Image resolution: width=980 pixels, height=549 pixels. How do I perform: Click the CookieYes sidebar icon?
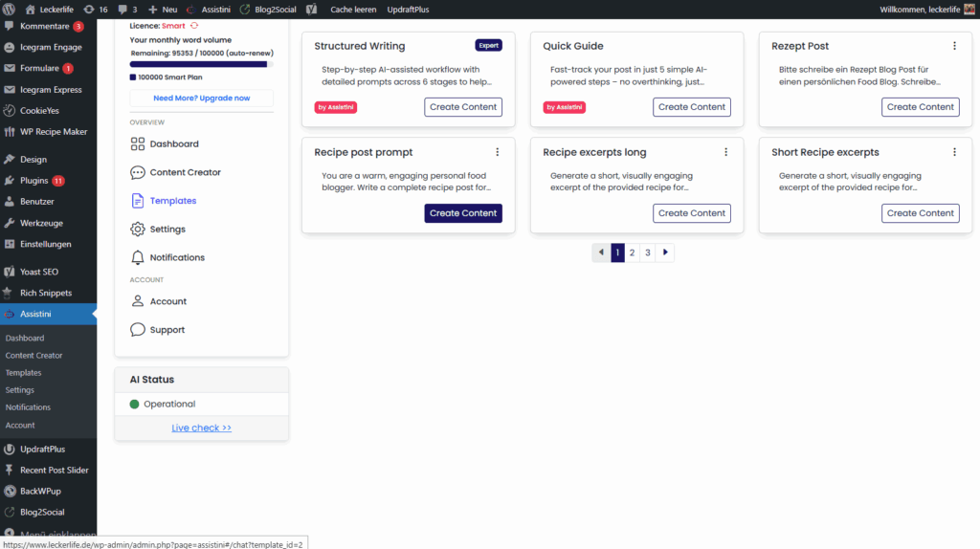click(x=10, y=111)
